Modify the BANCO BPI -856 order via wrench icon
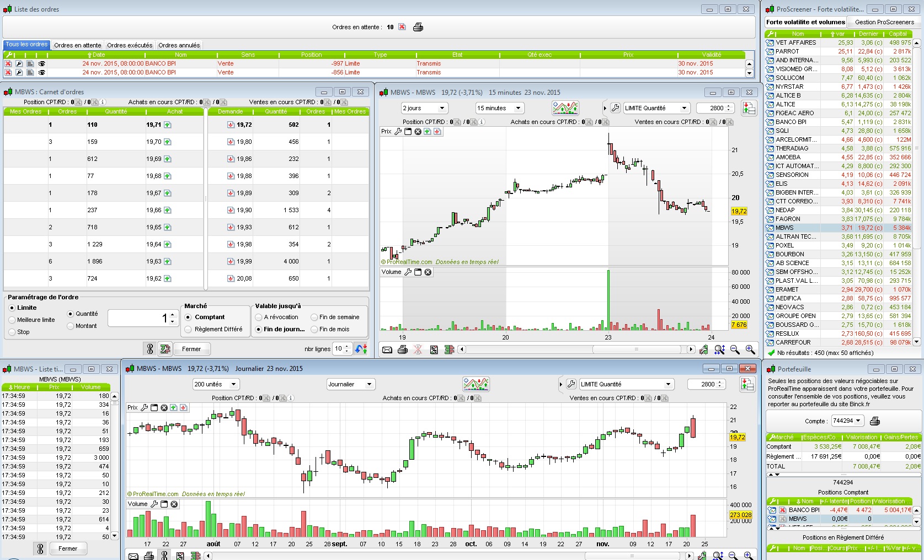 (19, 73)
